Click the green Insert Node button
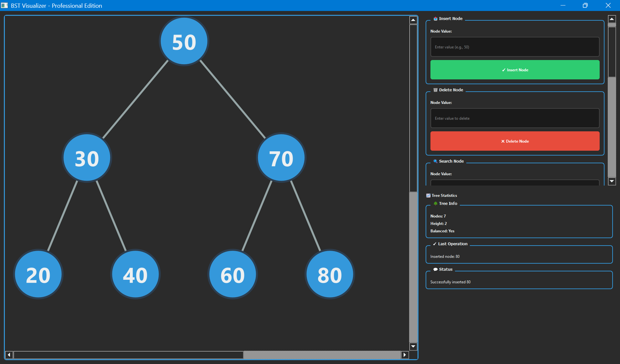The width and height of the screenshot is (620, 364). point(515,70)
